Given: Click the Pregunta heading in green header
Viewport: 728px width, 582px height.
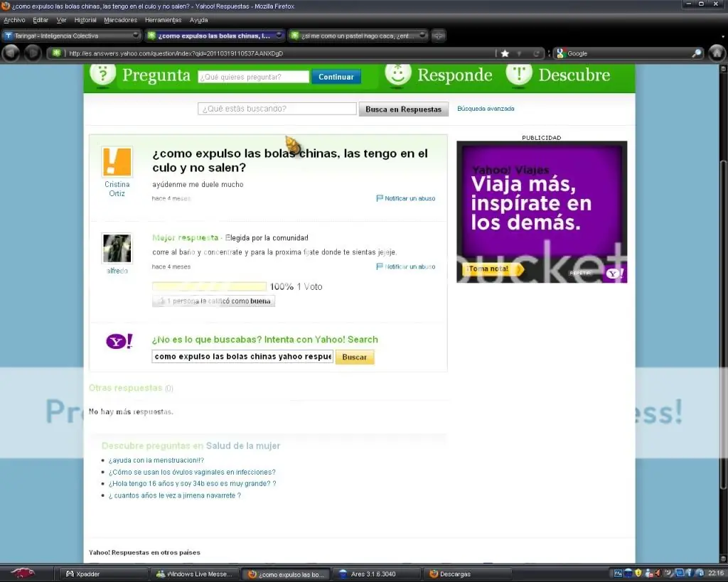Looking at the screenshot, I should 156,75.
